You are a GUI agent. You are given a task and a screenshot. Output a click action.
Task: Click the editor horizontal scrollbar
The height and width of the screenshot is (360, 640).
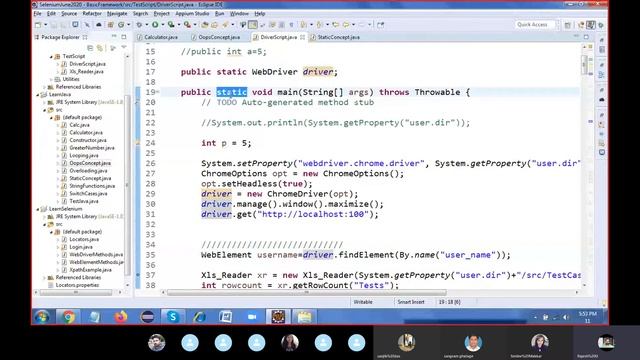click(x=306, y=292)
